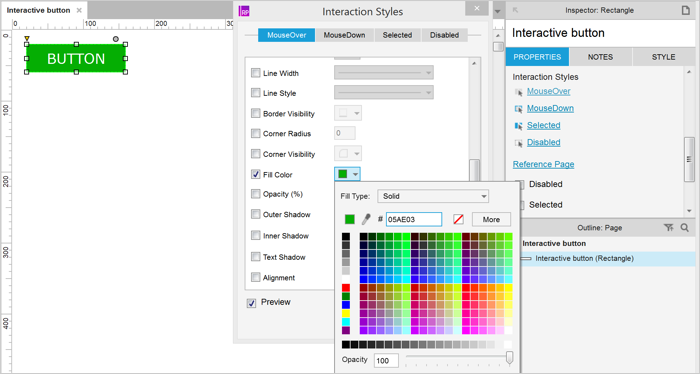Click the current green color swatch
The height and width of the screenshot is (374, 700).
pos(350,219)
